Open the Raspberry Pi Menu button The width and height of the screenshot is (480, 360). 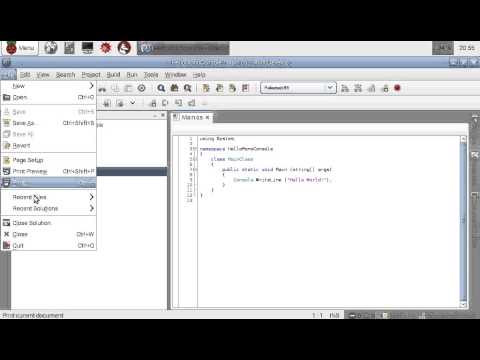tap(21, 48)
